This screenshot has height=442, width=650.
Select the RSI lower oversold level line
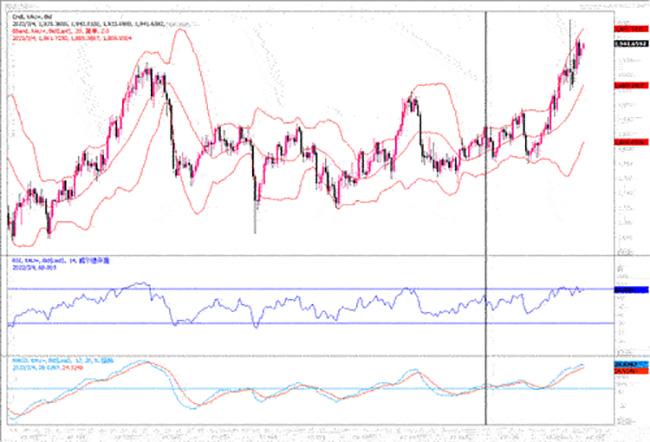tap(300, 323)
